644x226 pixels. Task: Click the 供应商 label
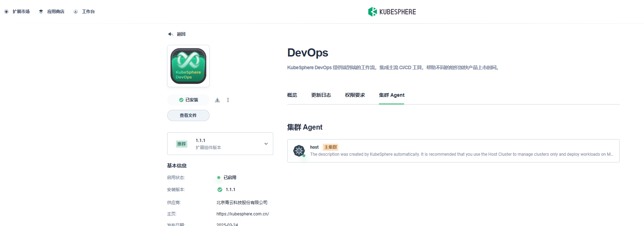[x=174, y=203]
